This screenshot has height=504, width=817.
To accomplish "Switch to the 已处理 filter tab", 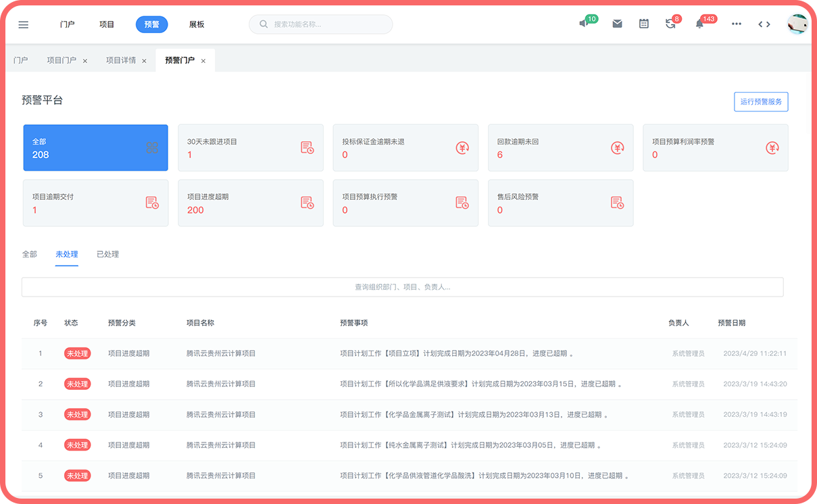I will (107, 254).
